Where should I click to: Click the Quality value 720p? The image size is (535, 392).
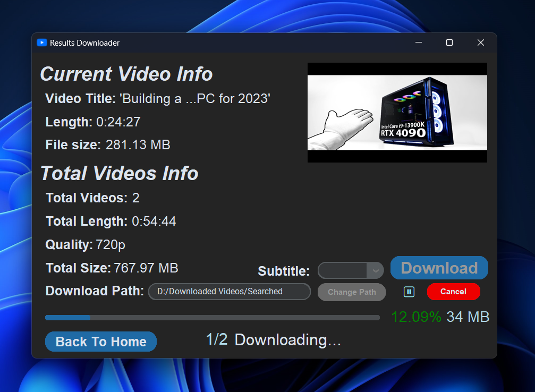(111, 245)
